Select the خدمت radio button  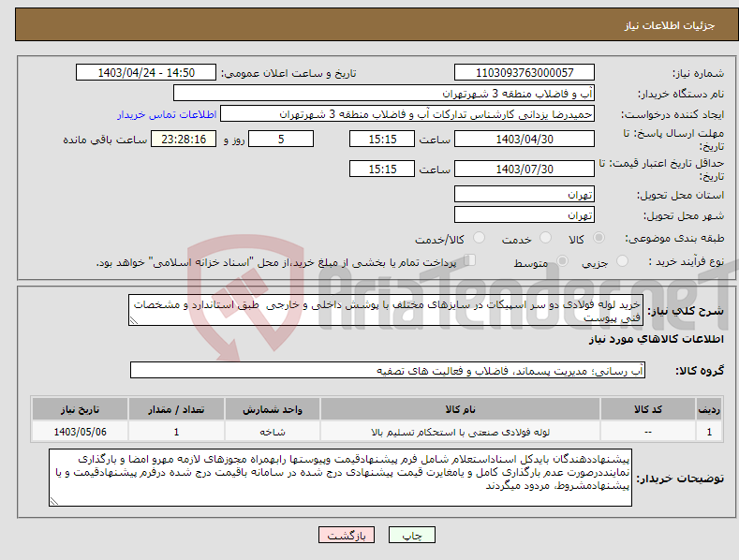click(x=546, y=238)
